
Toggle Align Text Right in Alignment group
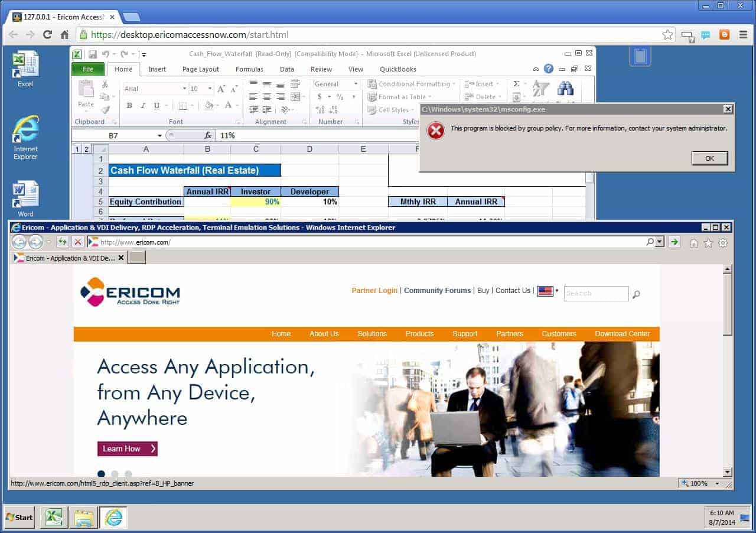coord(281,97)
